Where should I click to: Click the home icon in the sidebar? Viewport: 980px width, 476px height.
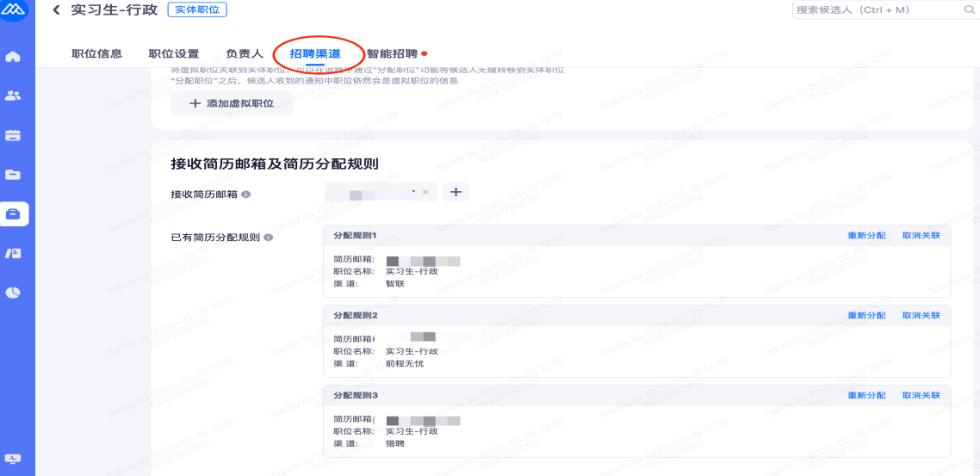pyautogui.click(x=13, y=57)
